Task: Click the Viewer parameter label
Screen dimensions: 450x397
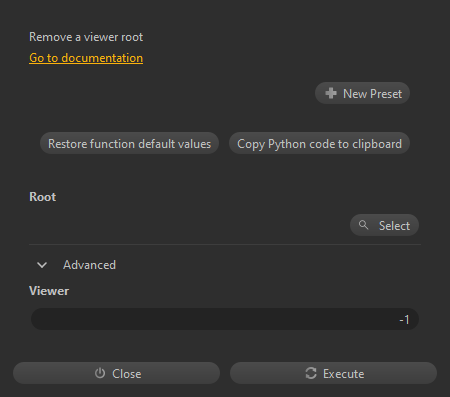Action: [49, 291]
